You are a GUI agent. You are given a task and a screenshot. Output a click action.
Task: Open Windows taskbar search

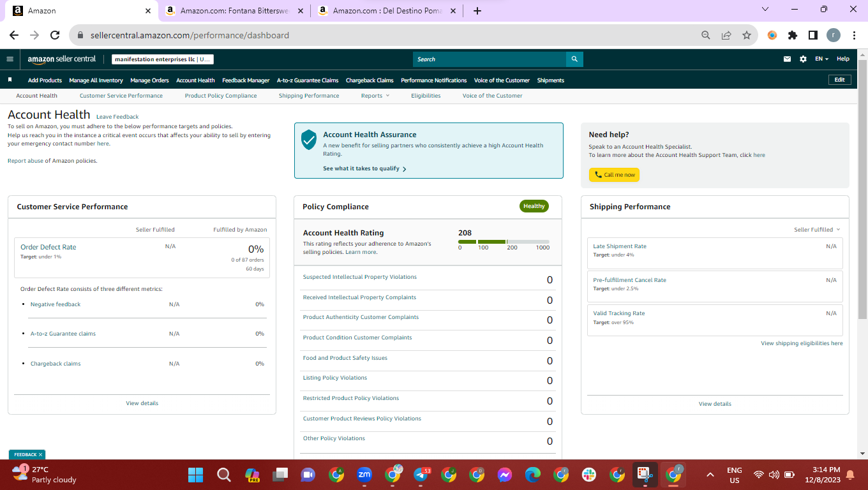click(223, 475)
